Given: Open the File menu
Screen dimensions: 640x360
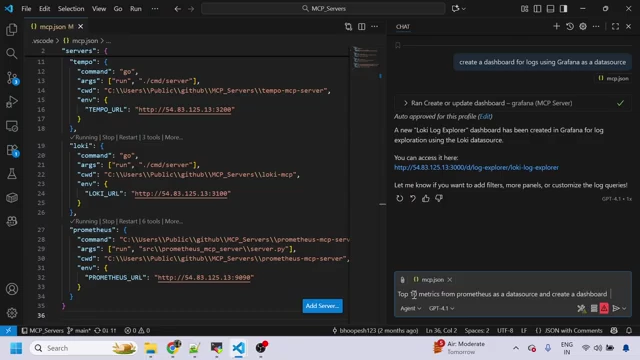Looking at the screenshot, I should pyautogui.click(x=26, y=9).
